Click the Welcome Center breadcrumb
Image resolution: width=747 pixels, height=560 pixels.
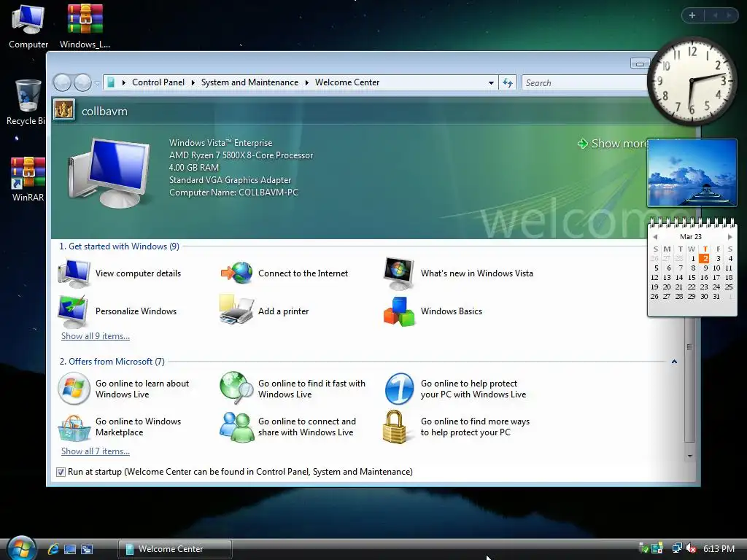tap(347, 82)
